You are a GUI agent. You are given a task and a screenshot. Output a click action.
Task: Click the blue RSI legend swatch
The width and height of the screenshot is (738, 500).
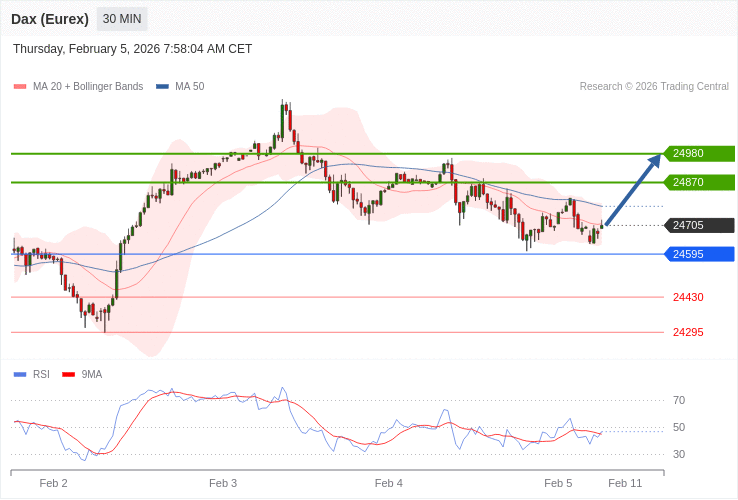pyautogui.click(x=20, y=375)
